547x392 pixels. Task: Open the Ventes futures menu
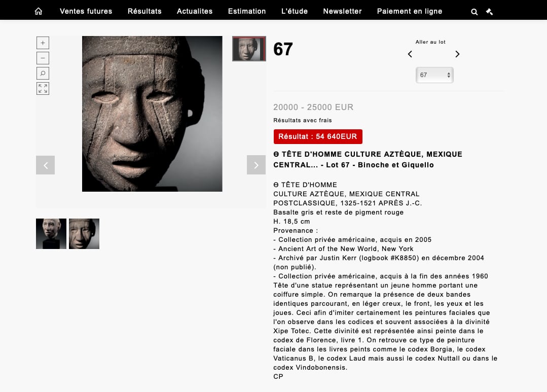click(x=86, y=11)
